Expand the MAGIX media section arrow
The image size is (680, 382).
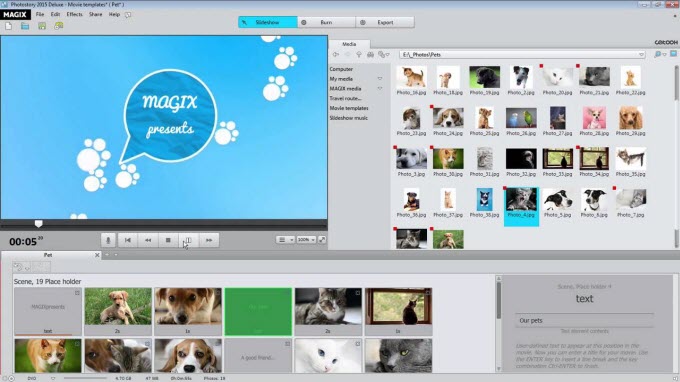coord(380,88)
